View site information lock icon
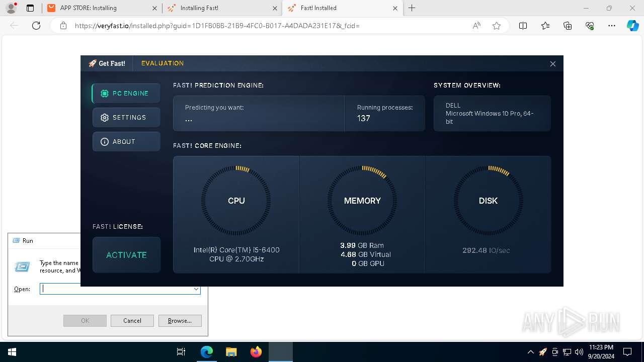Viewport: 644px width, 362px height. click(x=63, y=26)
